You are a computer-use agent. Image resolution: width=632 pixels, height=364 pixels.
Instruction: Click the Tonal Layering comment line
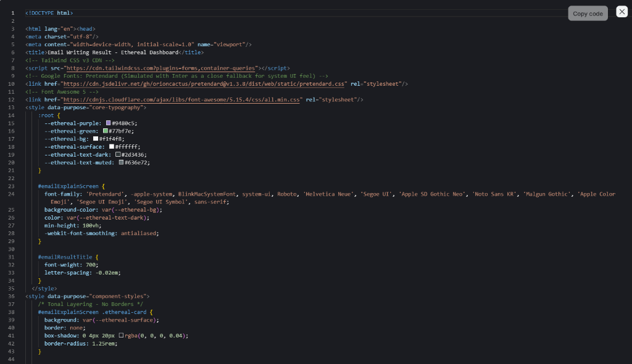click(90, 304)
